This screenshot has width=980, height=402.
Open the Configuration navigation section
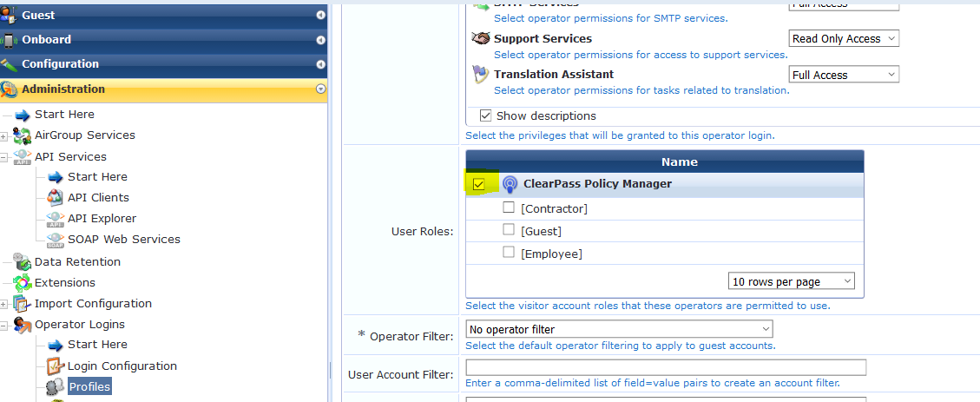[164, 64]
